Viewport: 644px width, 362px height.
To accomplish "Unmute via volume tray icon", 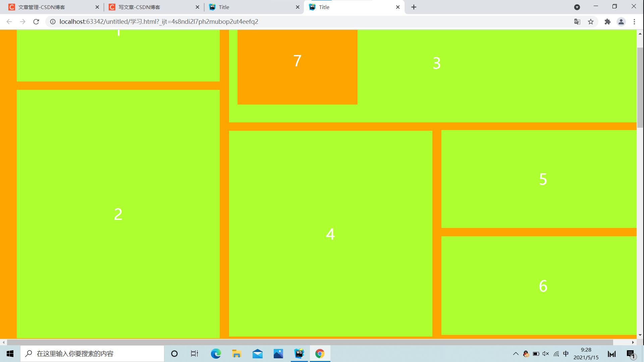I will [546, 354].
